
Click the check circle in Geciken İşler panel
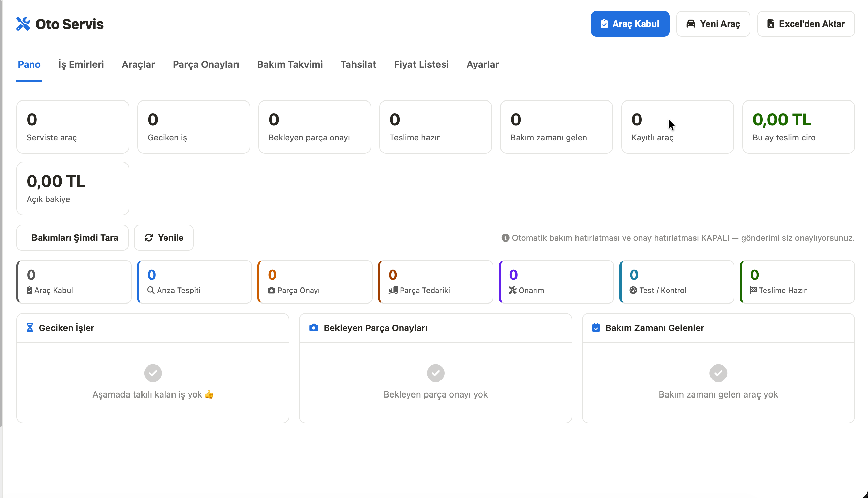153,373
